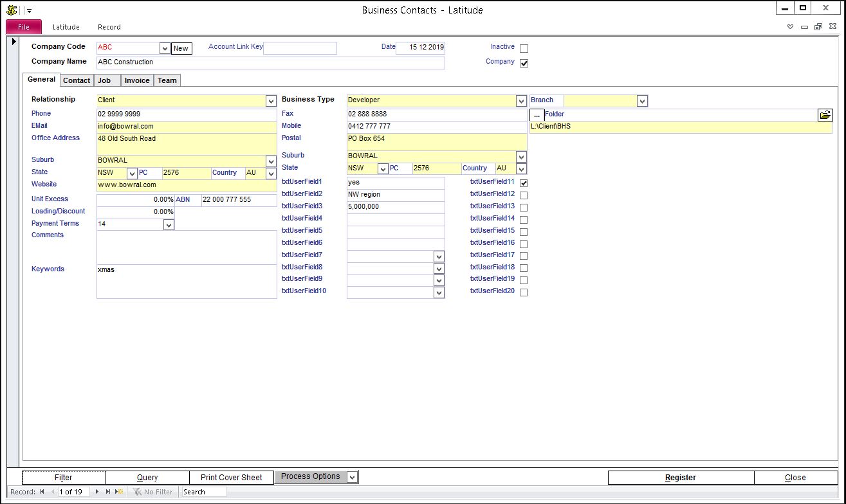Uncheck the Company checkbox
This screenshot has width=846, height=504.
point(524,63)
